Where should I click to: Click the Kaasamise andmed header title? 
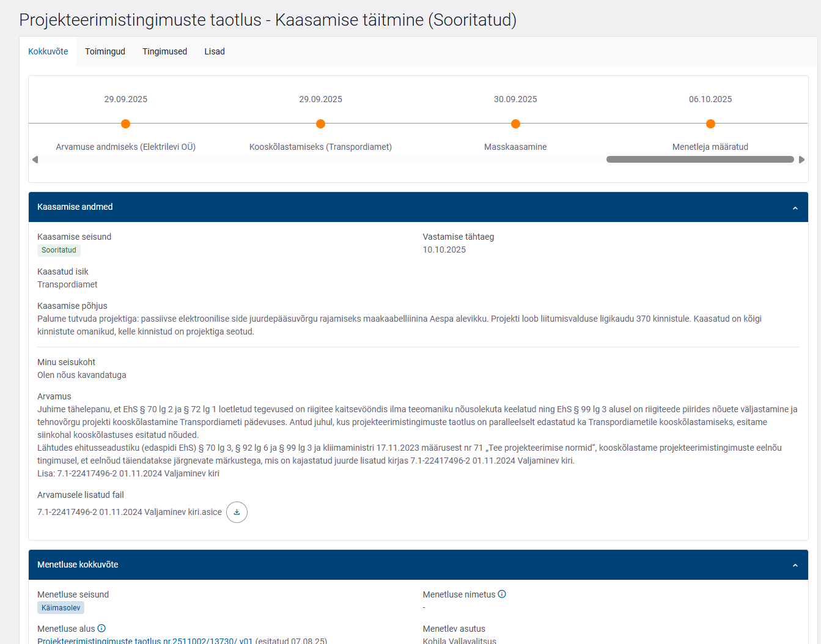coord(75,207)
